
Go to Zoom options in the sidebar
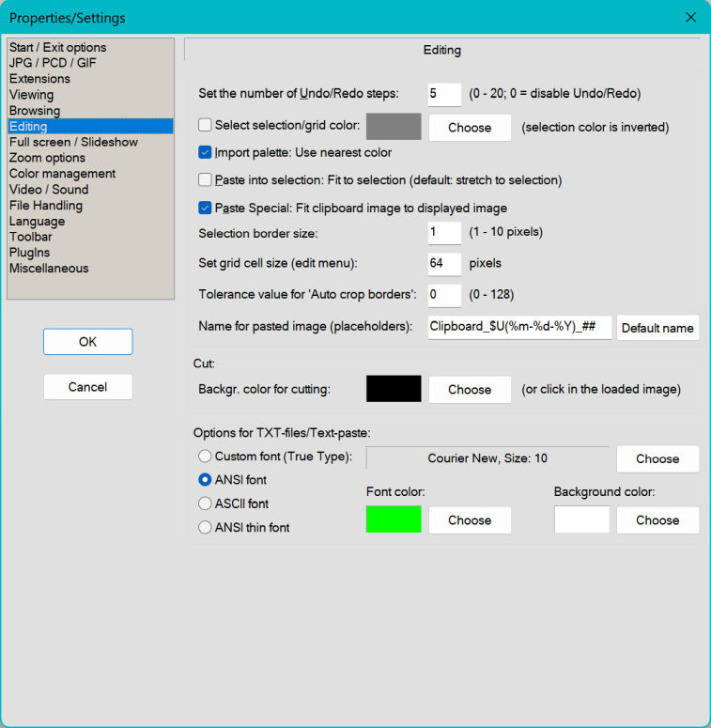[x=47, y=158]
